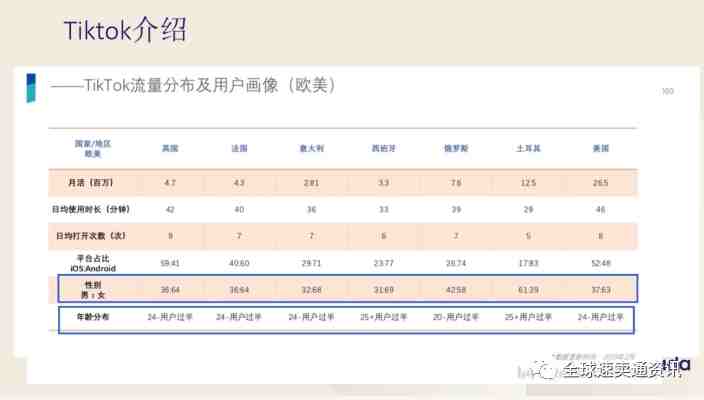Click the "月活（百万）" row label
This screenshot has width=704, height=400.
coord(91,183)
